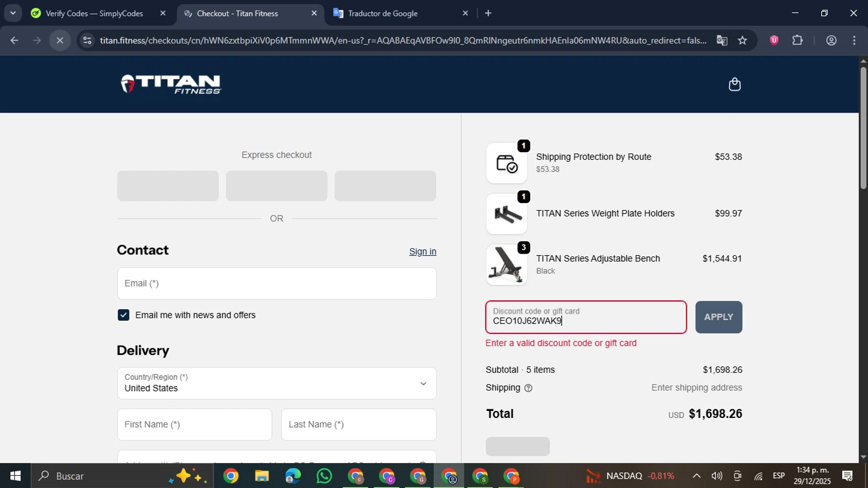Click the ESP language indicator
Screen dimensions: 868x488
[x=779, y=476]
